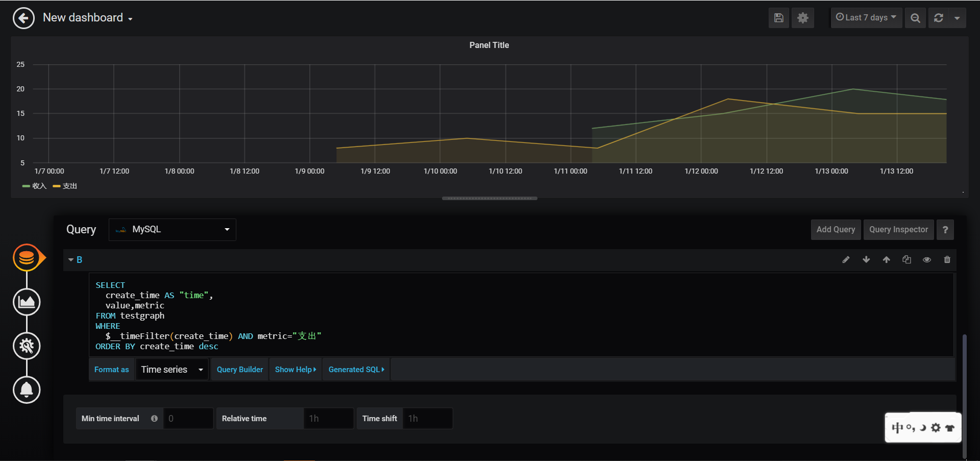
Task: Open IME settings gear icon
Action: tap(936, 428)
